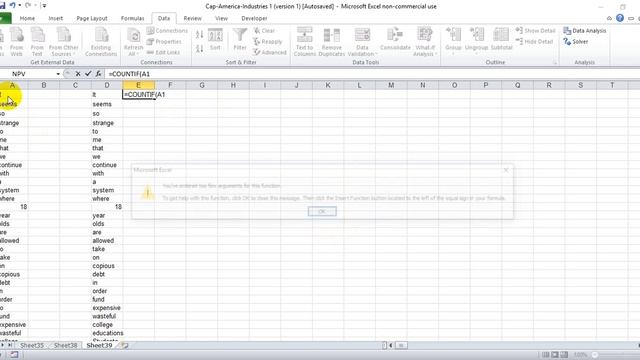Sort A to Z ascending

[200, 35]
